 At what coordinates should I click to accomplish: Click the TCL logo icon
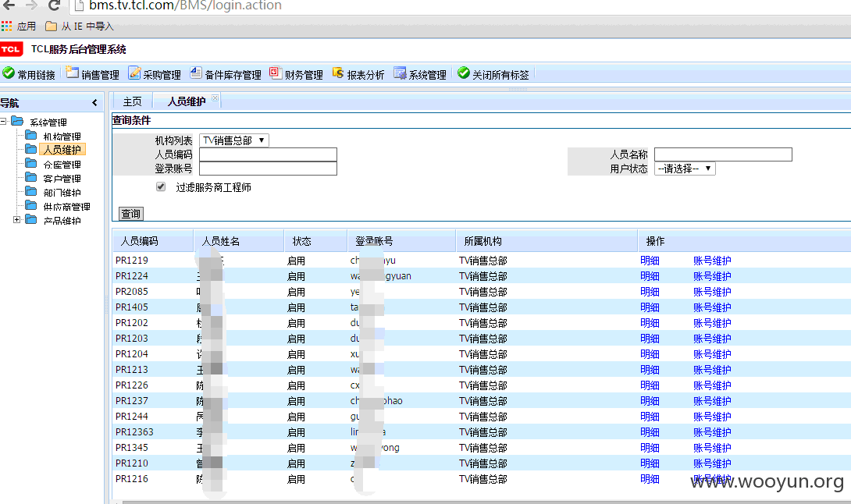click(x=11, y=49)
